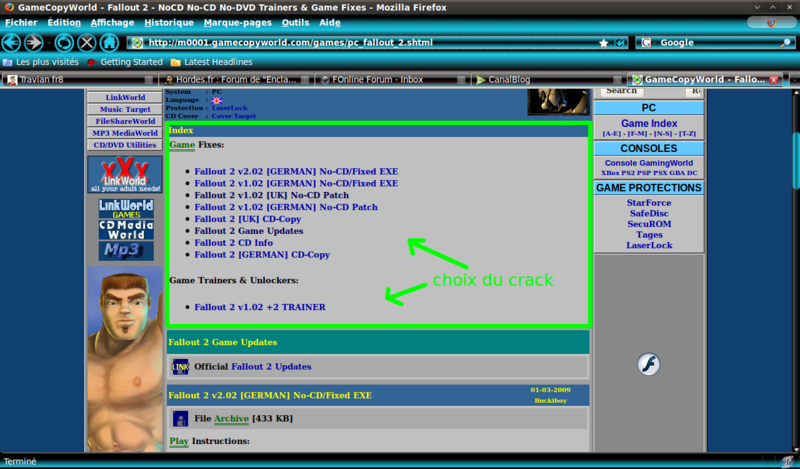The width and height of the screenshot is (800, 469).
Task: Open the Getting Started bookmark
Action: pos(125,62)
